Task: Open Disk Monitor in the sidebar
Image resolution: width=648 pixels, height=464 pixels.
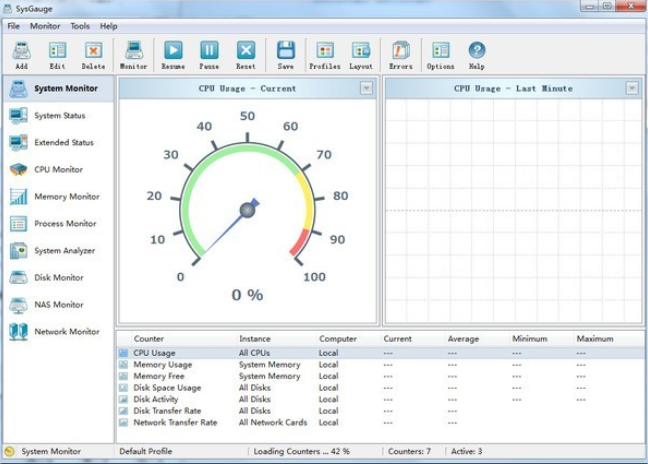Action: [x=59, y=278]
